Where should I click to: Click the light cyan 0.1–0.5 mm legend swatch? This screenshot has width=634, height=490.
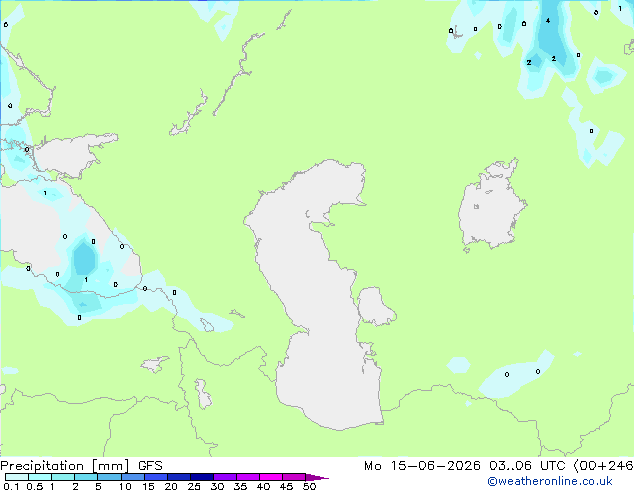pyautogui.click(x=17, y=477)
